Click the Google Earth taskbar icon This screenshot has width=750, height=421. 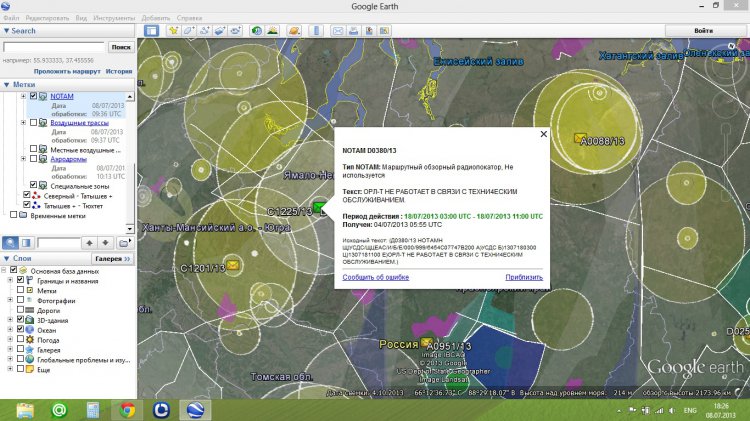click(196, 410)
